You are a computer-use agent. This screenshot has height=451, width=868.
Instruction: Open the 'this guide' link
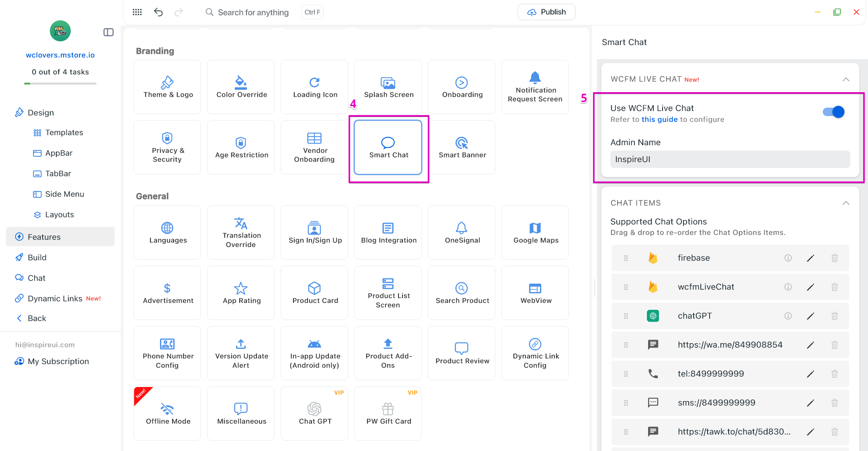(x=659, y=119)
